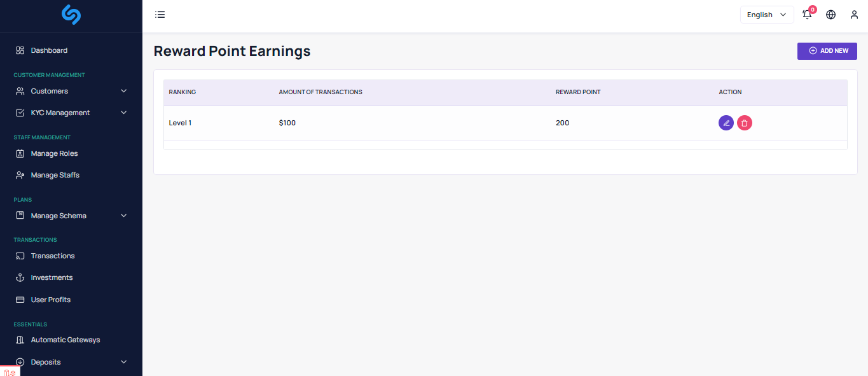Expand the Deposits submenu
The image size is (868, 376).
click(x=123, y=362)
